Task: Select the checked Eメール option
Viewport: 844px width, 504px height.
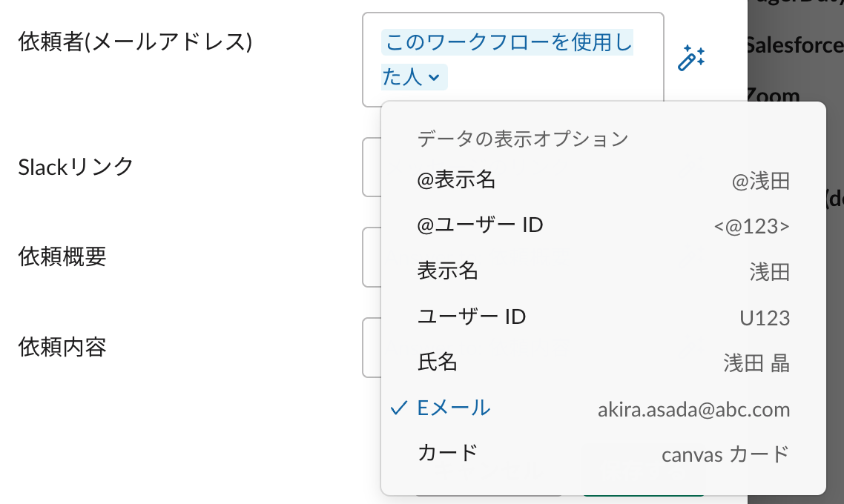Action: (x=604, y=408)
